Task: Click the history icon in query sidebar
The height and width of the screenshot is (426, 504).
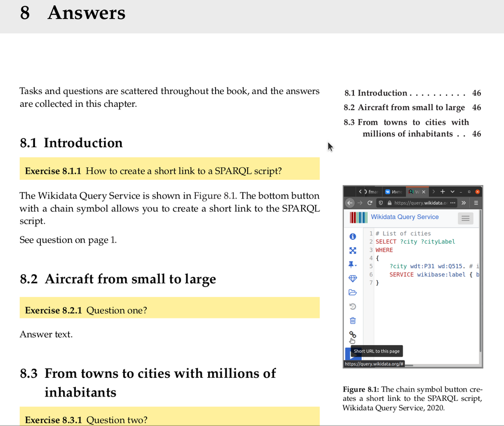Action: pos(352,306)
